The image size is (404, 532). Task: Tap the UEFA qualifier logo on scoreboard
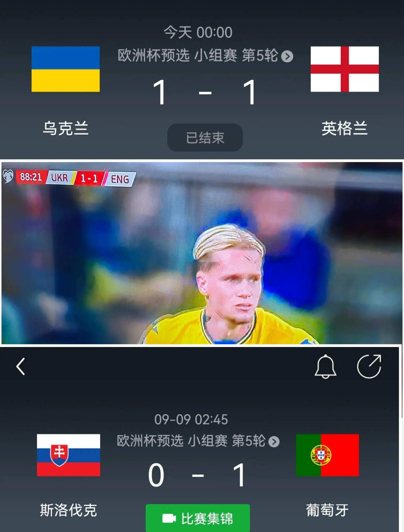pos(8,176)
